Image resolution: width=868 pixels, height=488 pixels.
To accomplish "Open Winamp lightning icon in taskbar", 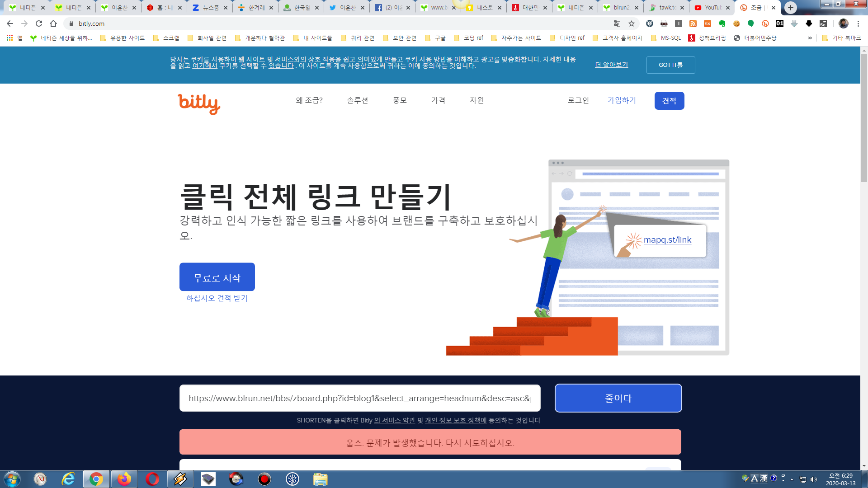I will pos(180,479).
